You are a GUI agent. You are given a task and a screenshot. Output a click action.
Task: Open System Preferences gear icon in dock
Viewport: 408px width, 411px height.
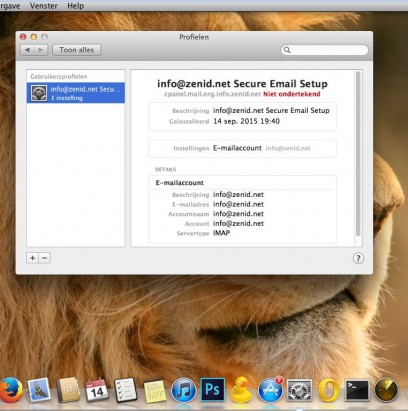tap(299, 390)
